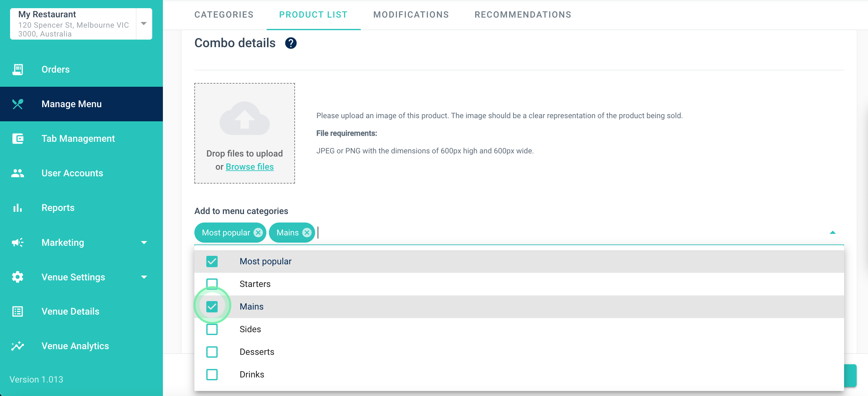Click the Tab Management wallet icon
Screen dimensions: 868x396
coord(18,138)
